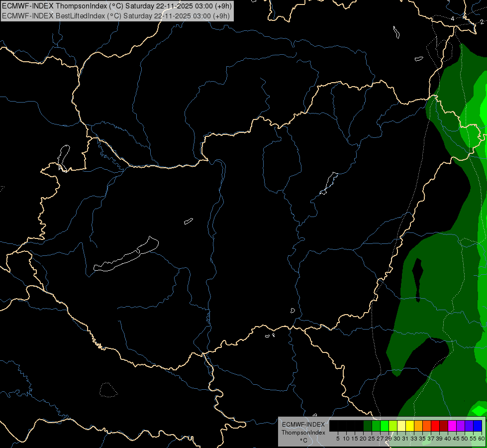Click the legend's ECMWF-INDEX label

click(303, 425)
